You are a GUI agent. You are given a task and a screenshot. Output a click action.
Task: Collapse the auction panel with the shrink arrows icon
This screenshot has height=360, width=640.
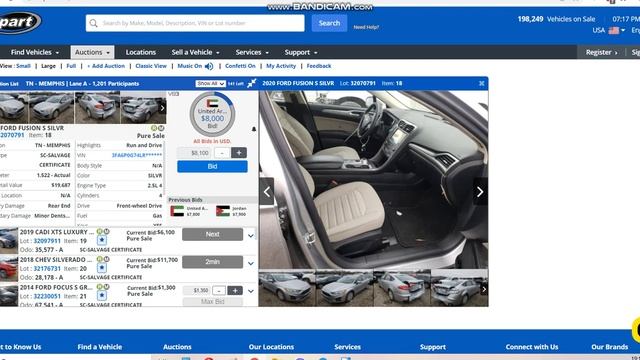pos(251,83)
